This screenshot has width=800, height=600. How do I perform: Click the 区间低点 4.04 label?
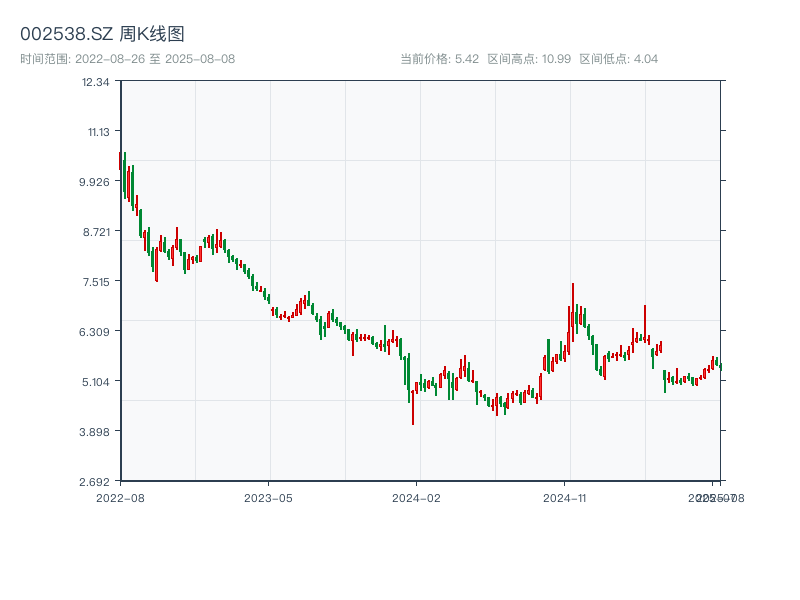point(619,59)
